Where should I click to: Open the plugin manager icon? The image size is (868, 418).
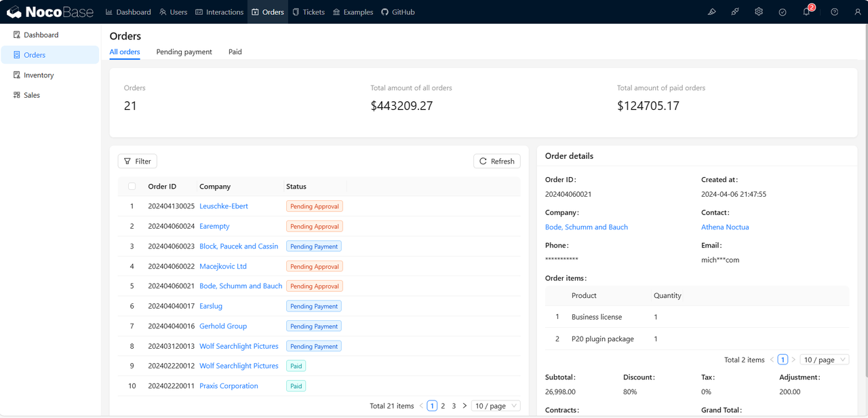tap(735, 12)
